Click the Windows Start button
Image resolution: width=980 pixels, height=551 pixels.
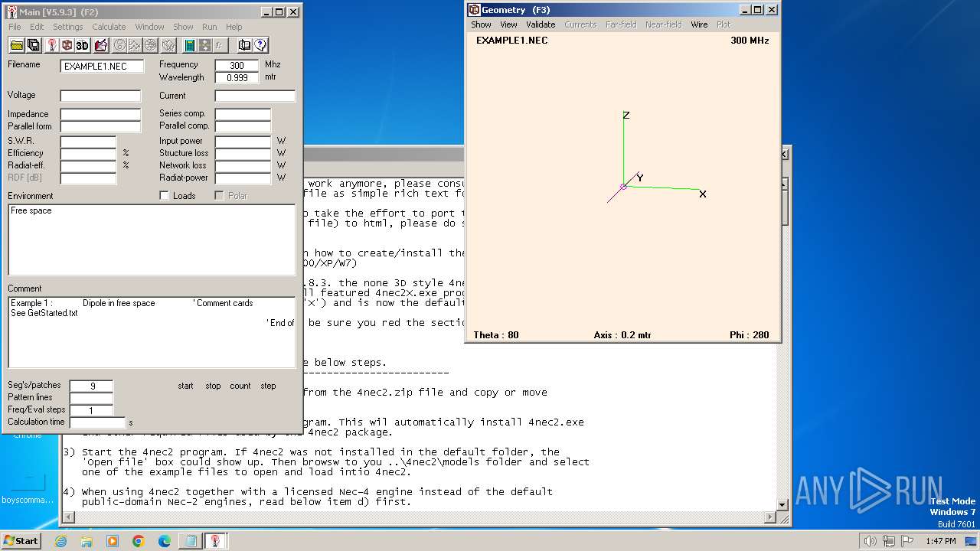point(21,541)
